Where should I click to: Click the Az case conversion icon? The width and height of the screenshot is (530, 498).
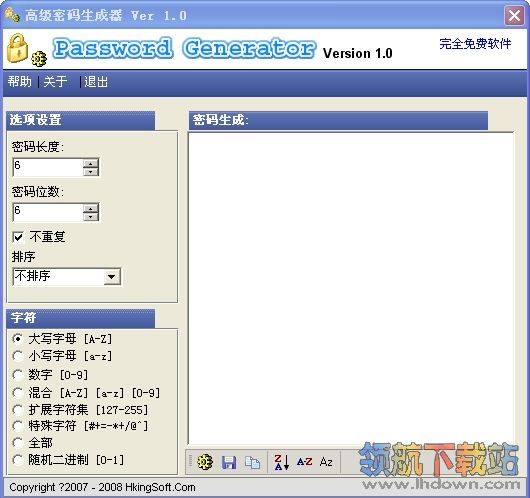click(x=326, y=462)
